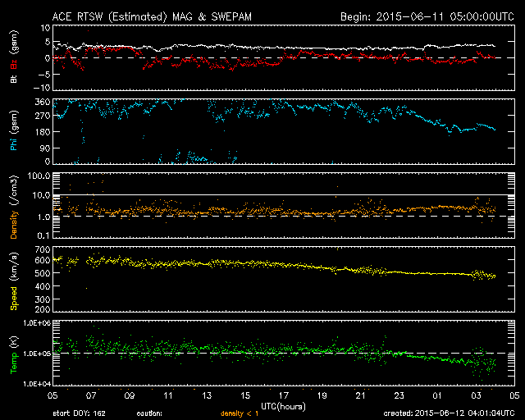525x420 pixels.
Task: Click the UTC(hours) axis title
Action: (282, 405)
